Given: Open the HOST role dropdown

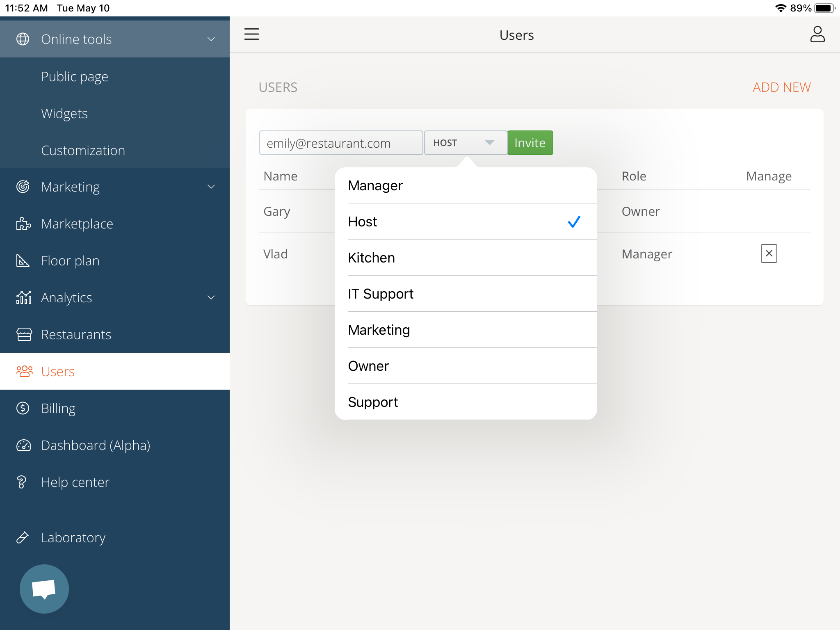Looking at the screenshot, I should [x=465, y=143].
